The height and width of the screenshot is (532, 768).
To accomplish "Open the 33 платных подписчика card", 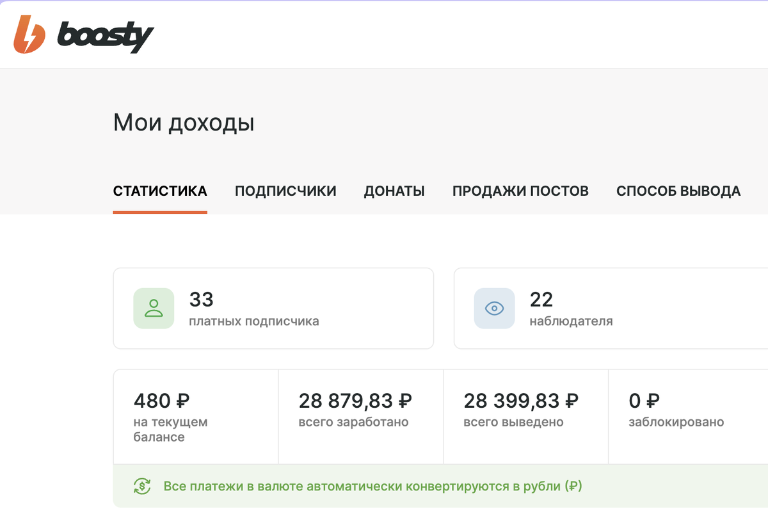I will pyautogui.click(x=273, y=308).
